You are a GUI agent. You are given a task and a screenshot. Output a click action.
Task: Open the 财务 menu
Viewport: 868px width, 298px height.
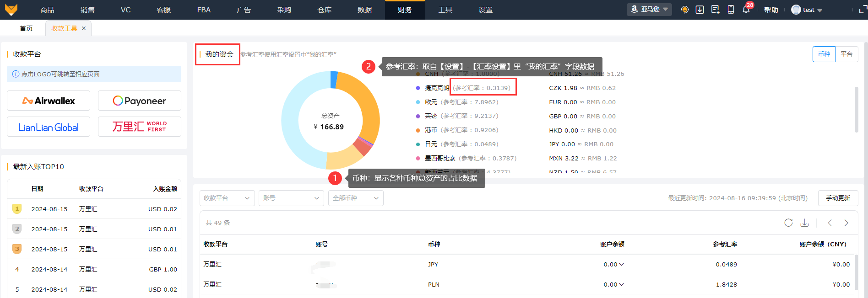point(405,10)
